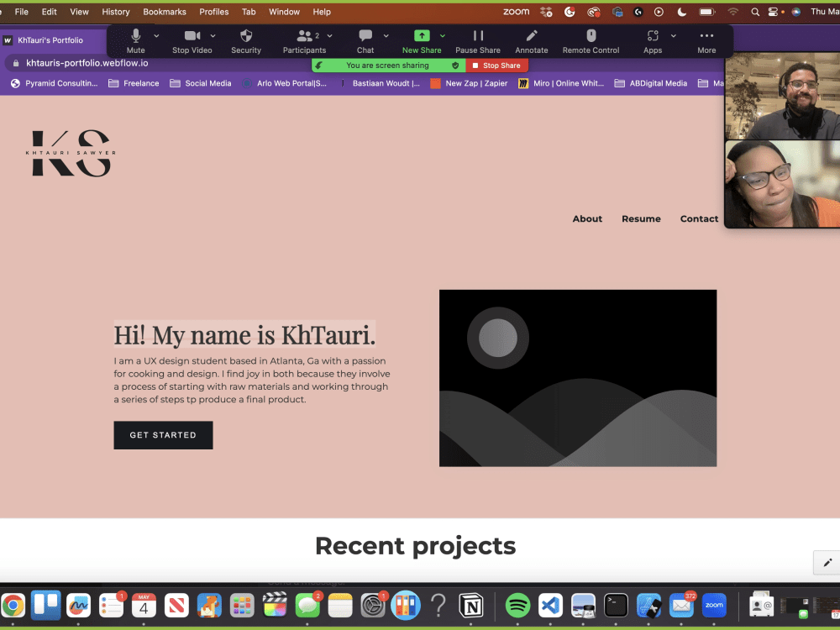Open Zoom Apps

653,40
